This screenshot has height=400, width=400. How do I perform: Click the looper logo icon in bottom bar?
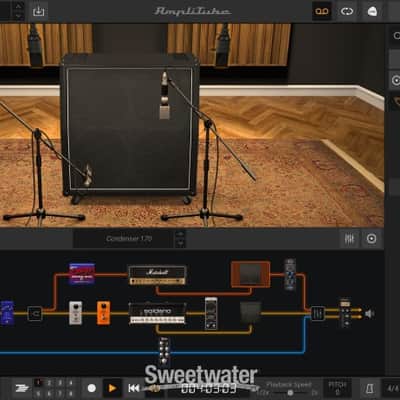coord(22,388)
